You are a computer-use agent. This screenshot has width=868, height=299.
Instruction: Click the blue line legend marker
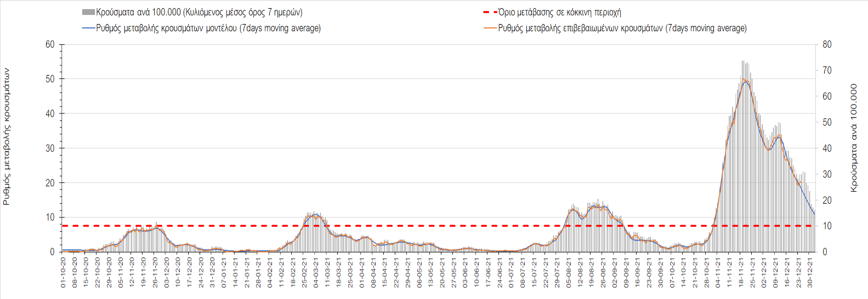88,28
